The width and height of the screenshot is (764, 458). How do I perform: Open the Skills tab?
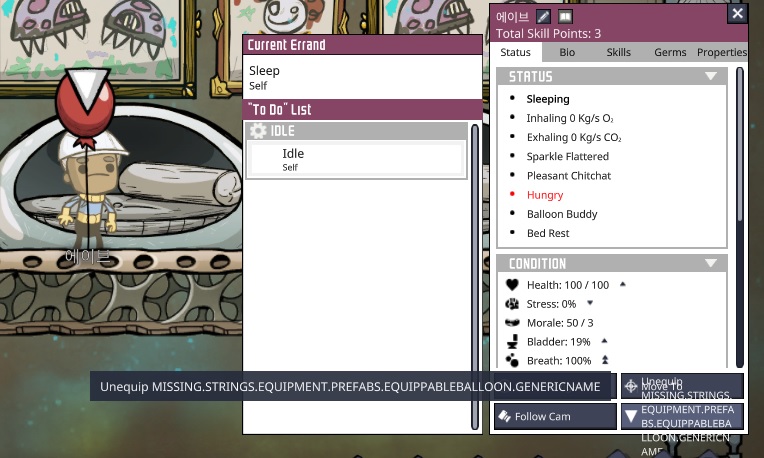(x=618, y=52)
